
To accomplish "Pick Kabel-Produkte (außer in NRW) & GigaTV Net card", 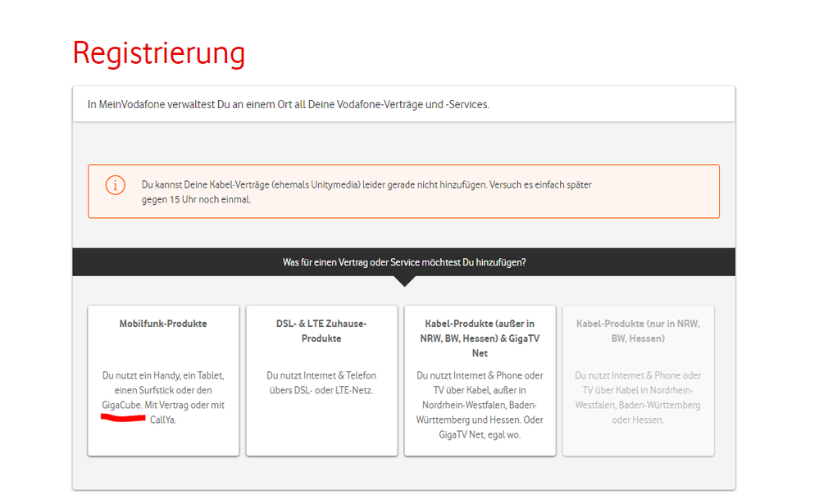I will tap(480, 381).
